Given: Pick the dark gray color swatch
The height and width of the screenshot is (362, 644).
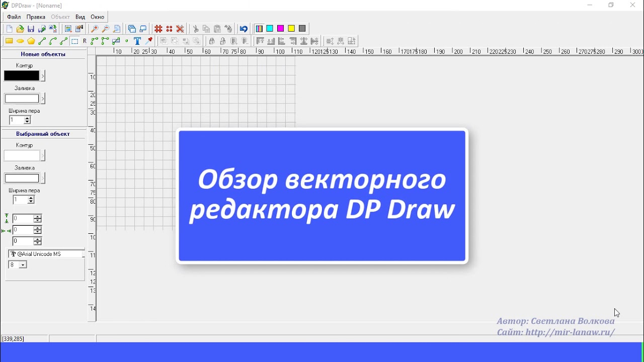Looking at the screenshot, I should (302, 29).
